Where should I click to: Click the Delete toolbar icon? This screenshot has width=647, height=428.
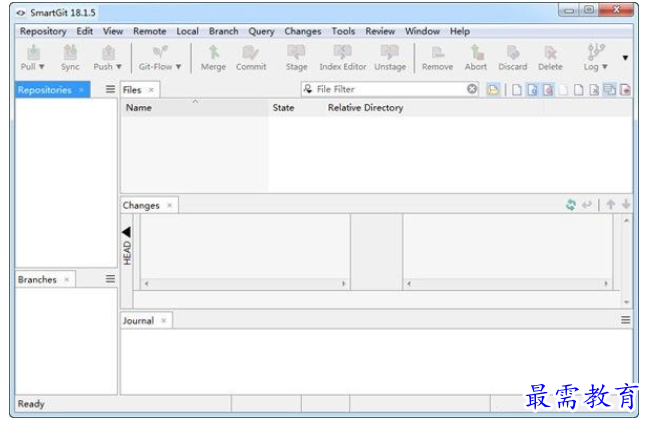[550, 52]
